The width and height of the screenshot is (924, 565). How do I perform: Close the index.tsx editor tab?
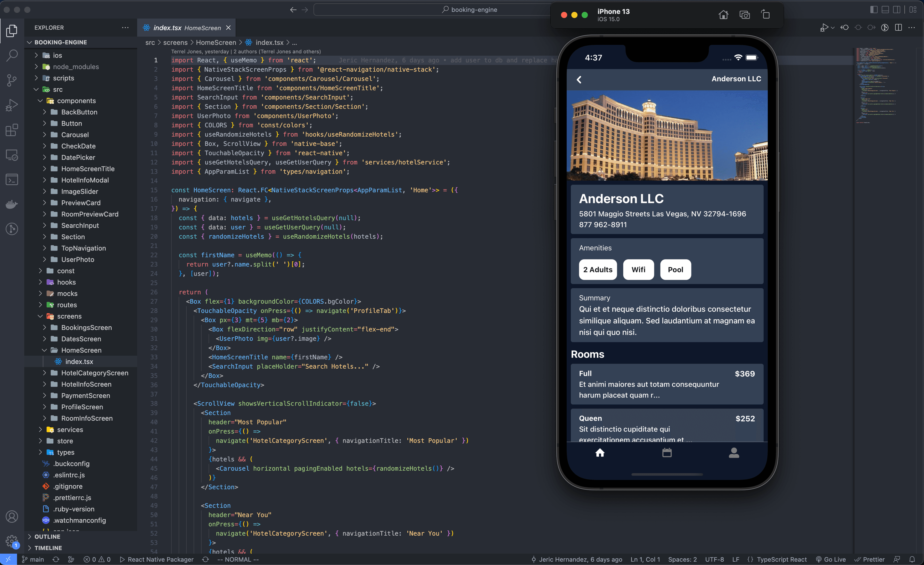228,28
